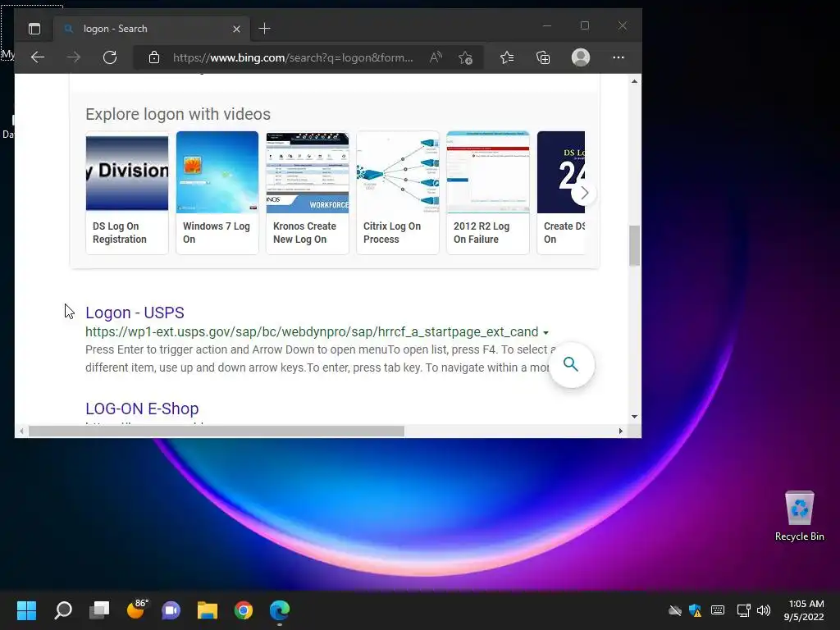Image resolution: width=840 pixels, height=630 pixels.
Task: Expand the USPS URL dropdown arrow
Action: [x=546, y=333]
